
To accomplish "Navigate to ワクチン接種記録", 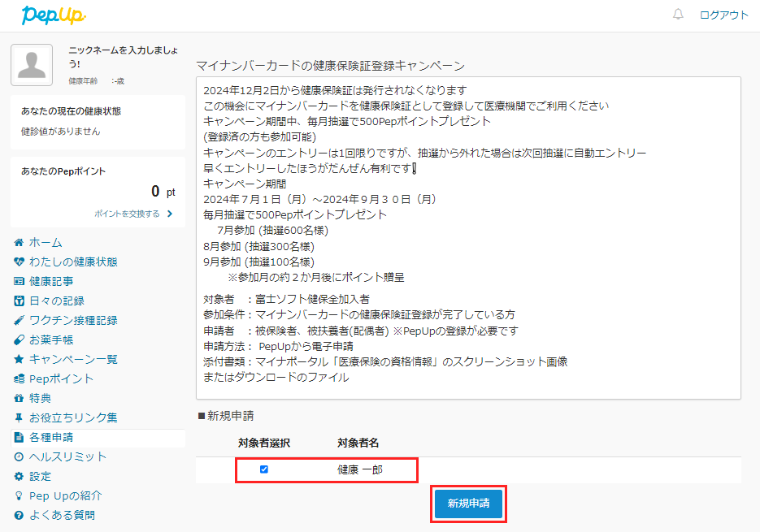I will click(73, 320).
